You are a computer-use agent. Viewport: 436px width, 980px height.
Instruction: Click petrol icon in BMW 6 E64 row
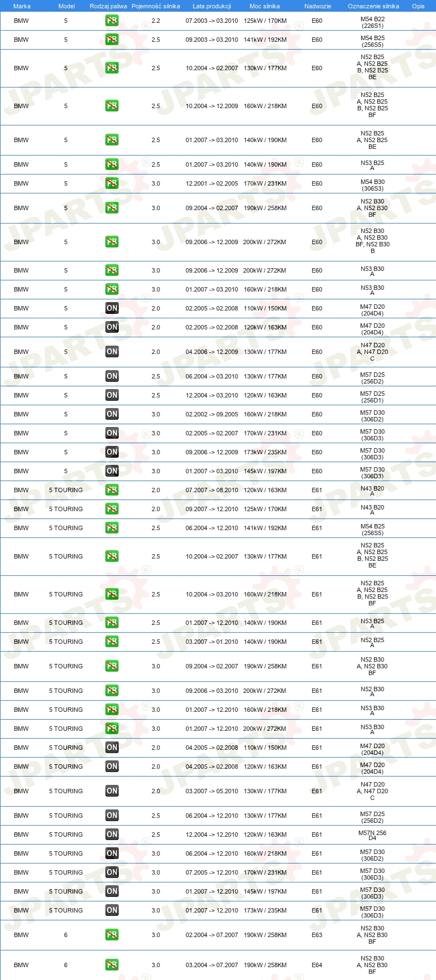112,965
